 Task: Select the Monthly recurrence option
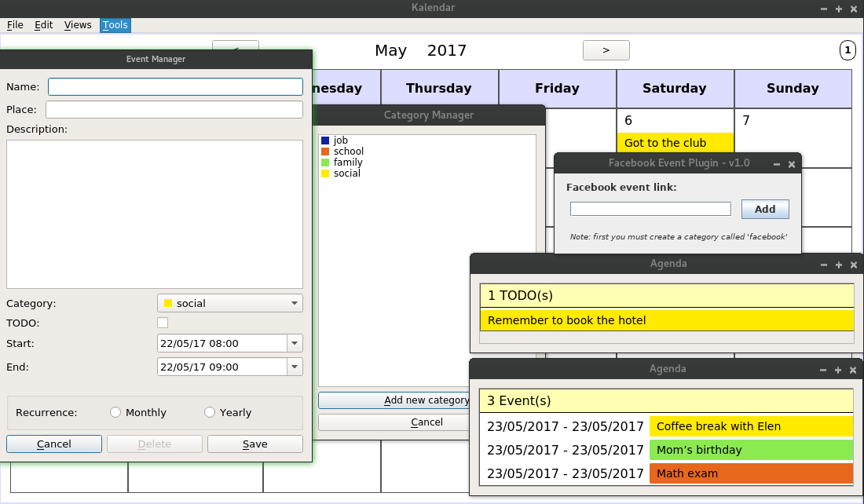click(x=115, y=411)
